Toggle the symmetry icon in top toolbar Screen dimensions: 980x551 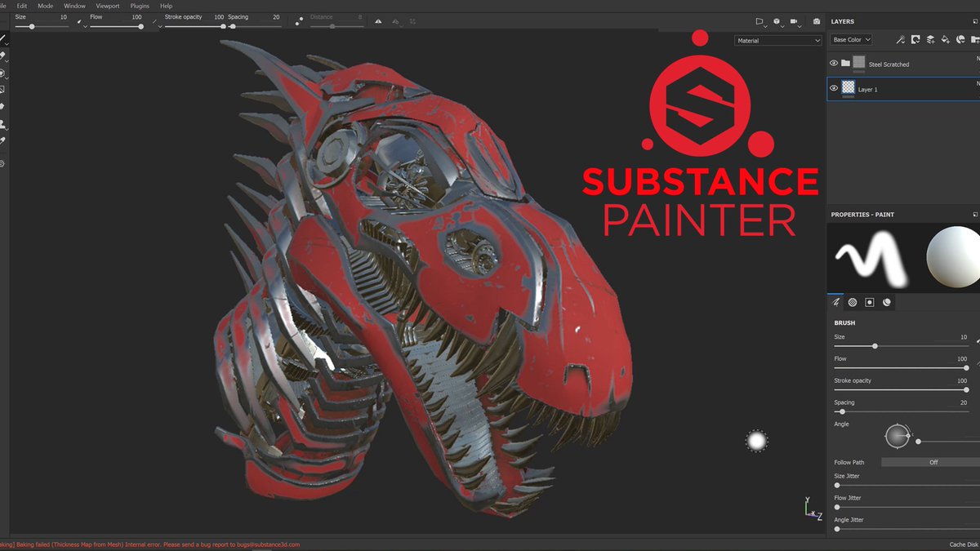coord(378,21)
